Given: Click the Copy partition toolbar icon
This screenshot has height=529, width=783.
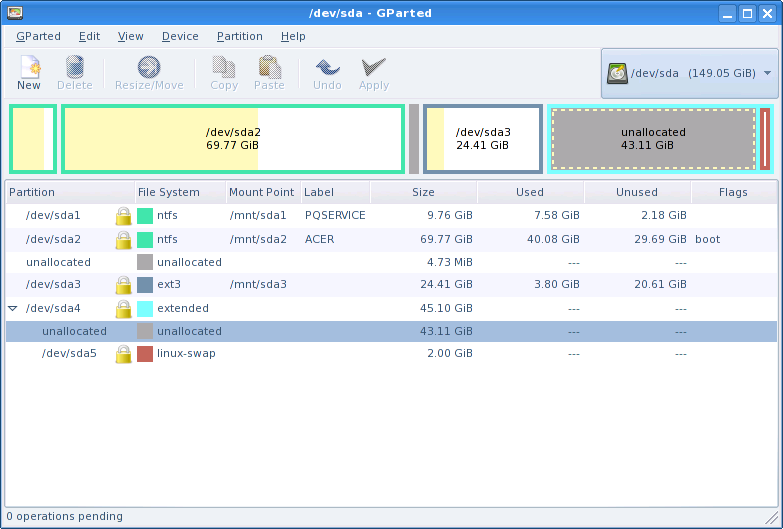Looking at the screenshot, I should (x=224, y=67).
